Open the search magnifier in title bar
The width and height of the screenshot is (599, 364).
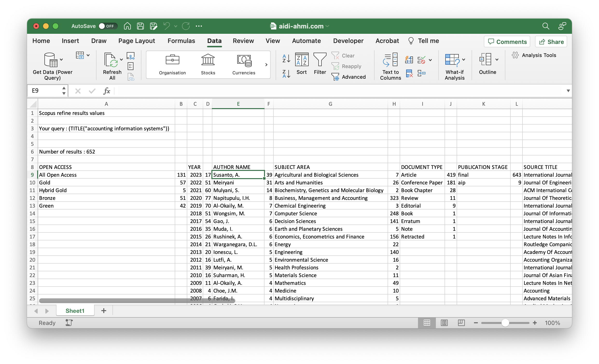[545, 26]
